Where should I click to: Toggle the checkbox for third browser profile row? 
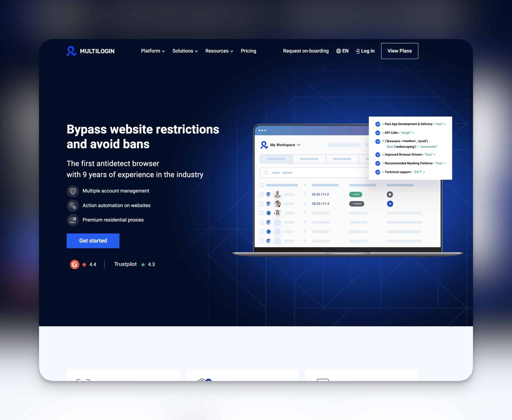(x=261, y=213)
